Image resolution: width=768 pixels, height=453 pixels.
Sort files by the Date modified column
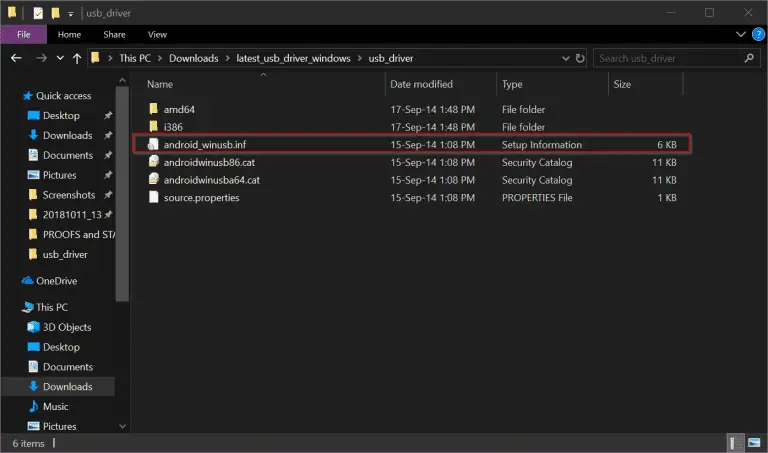(421, 84)
